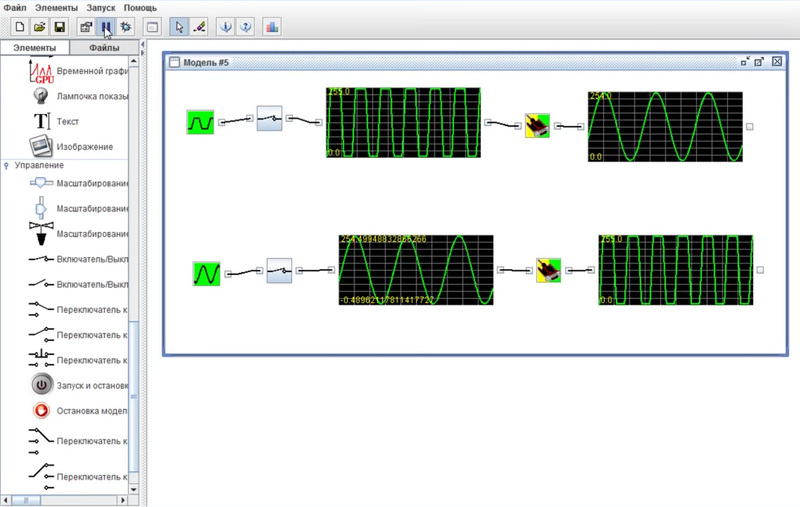Open the Файл menu

point(15,8)
